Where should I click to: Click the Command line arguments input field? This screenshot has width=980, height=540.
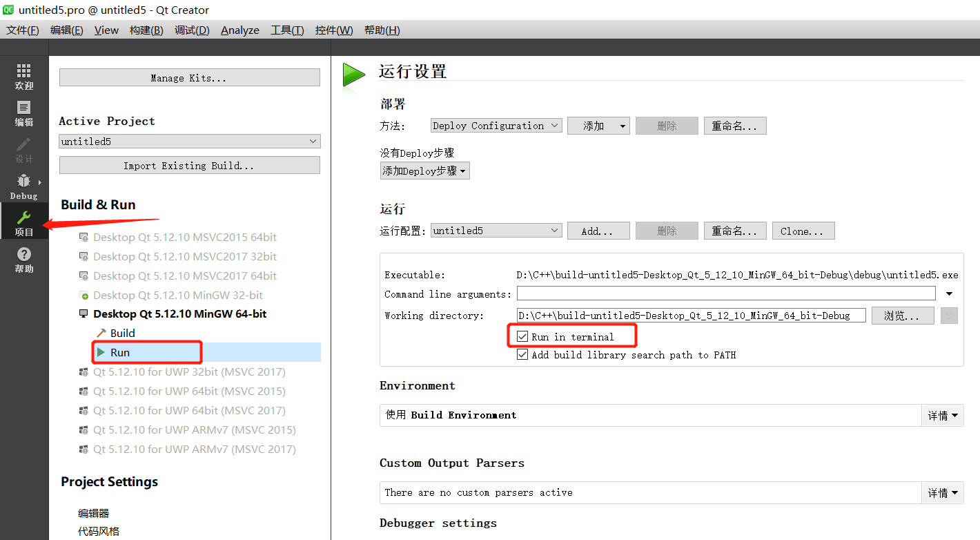[726, 293]
